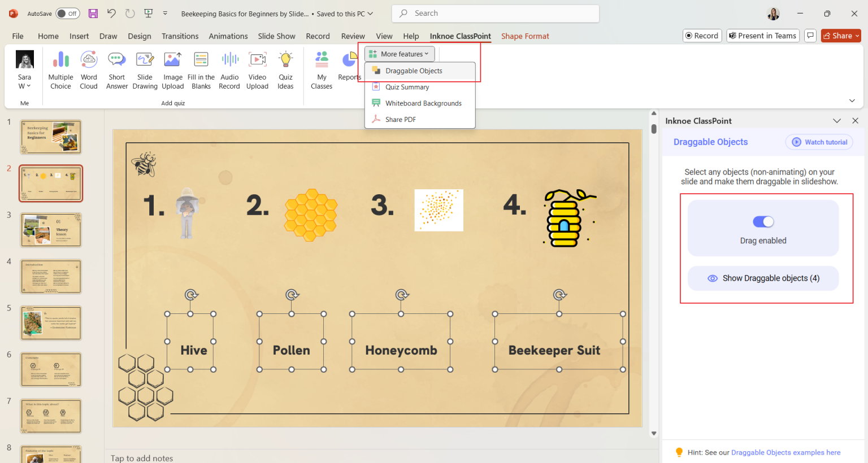Open the Audio Record feature
Image resolution: width=868 pixels, height=463 pixels.
pyautogui.click(x=229, y=69)
